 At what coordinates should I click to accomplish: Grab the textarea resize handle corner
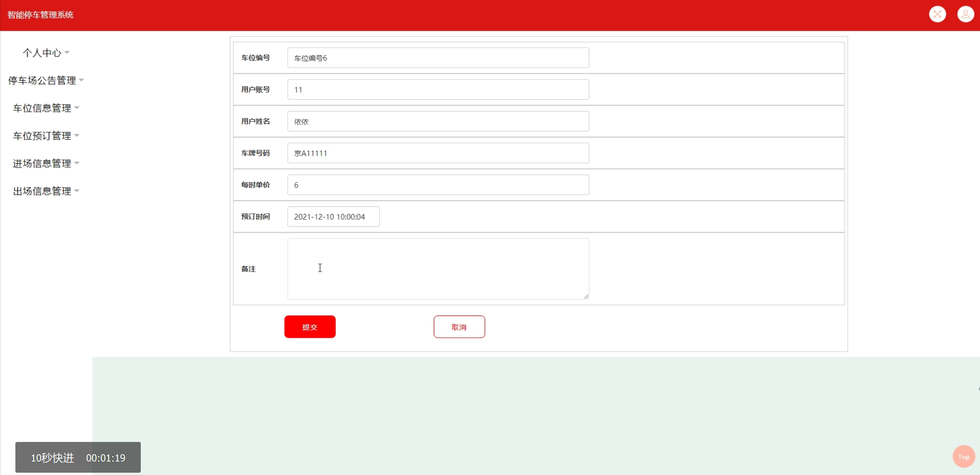[586, 296]
